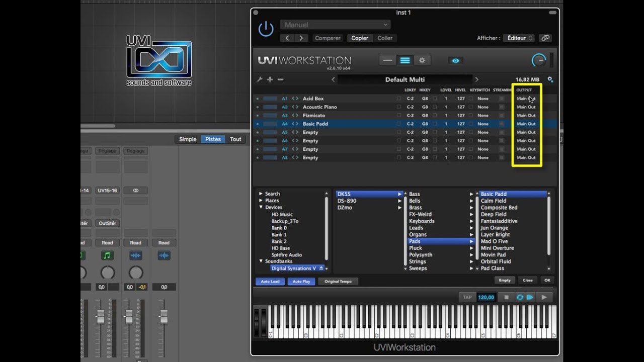Choose the Calm Field preset
Image resolution: width=644 pixels, height=362 pixels.
494,201
